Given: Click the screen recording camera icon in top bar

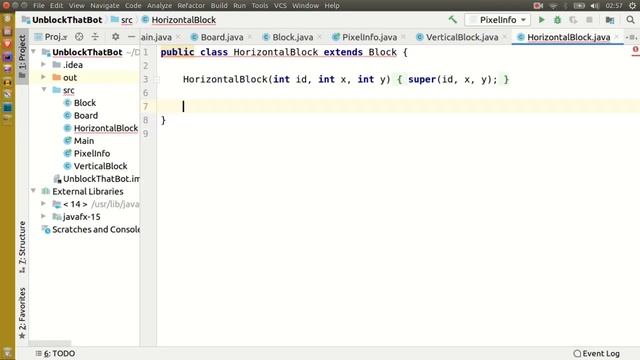Looking at the screenshot, I should coord(538,5).
